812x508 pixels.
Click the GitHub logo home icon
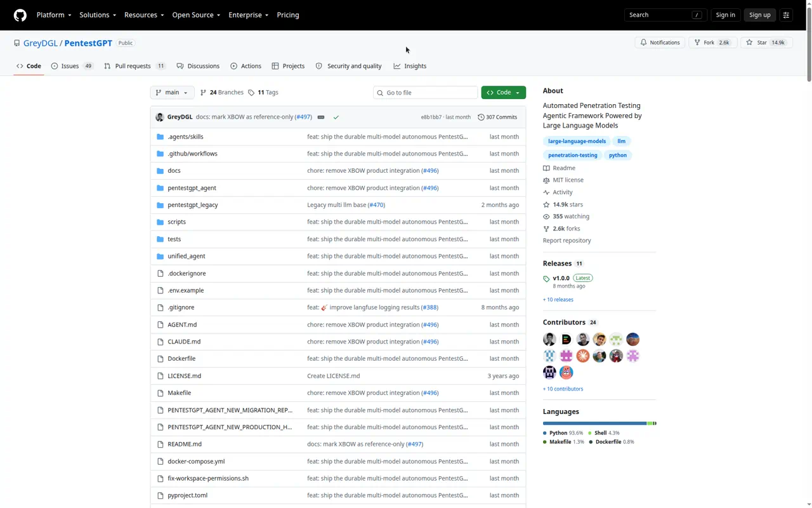[x=20, y=15]
